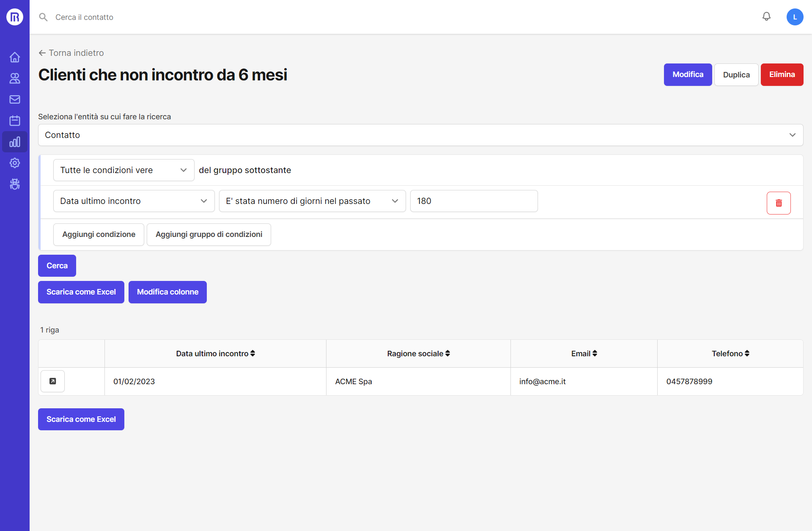Open the Calendar section in the sidebar
Screen dimensions: 812x531
pyautogui.click(x=15, y=121)
